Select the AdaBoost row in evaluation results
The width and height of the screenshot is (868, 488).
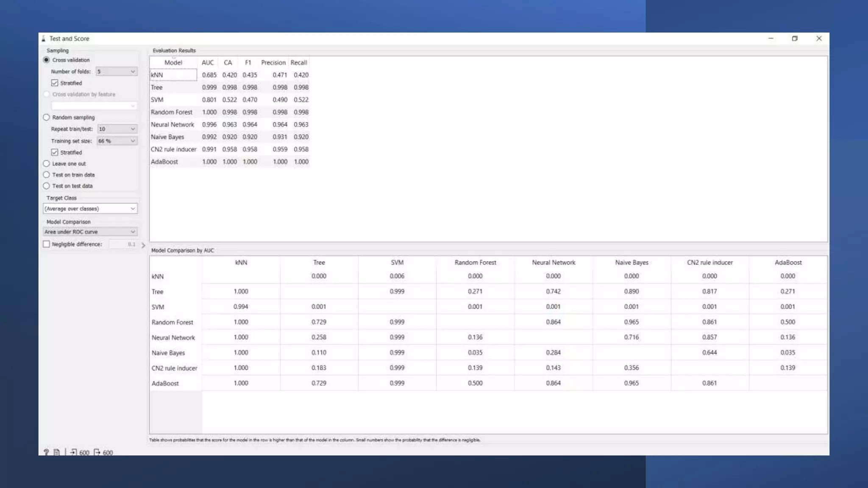[x=164, y=162]
